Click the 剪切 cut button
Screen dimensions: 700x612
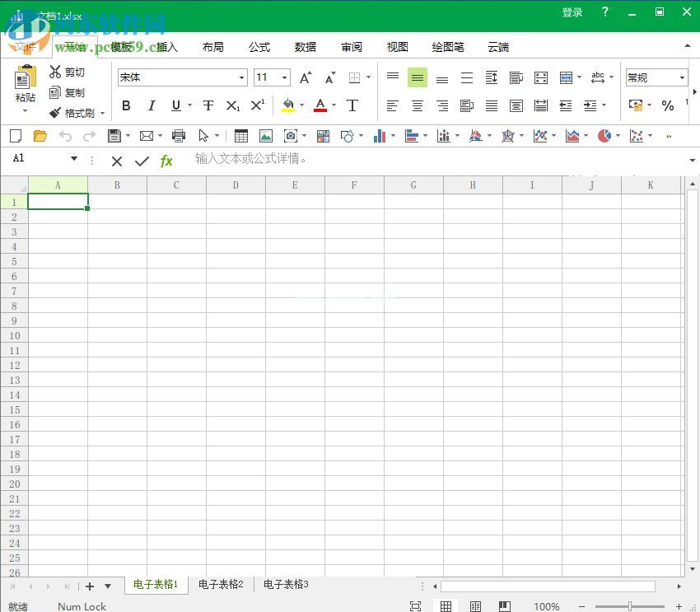[x=72, y=72]
